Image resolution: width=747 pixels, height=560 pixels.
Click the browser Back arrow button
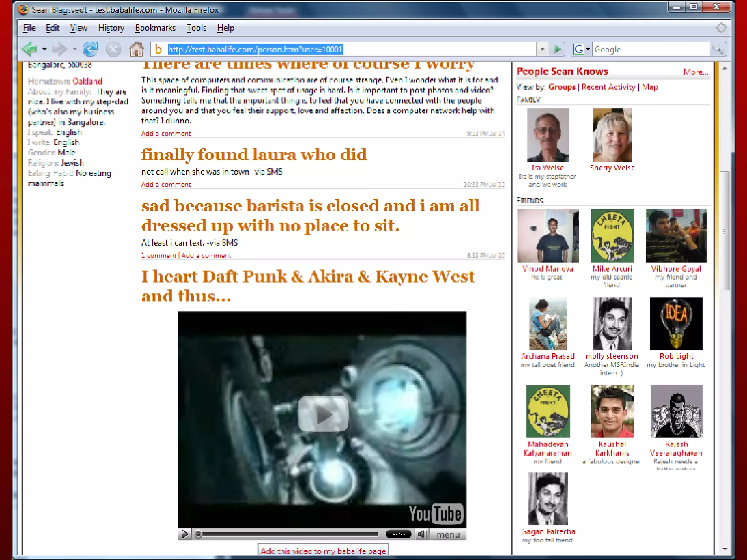pyautogui.click(x=30, y=49)
